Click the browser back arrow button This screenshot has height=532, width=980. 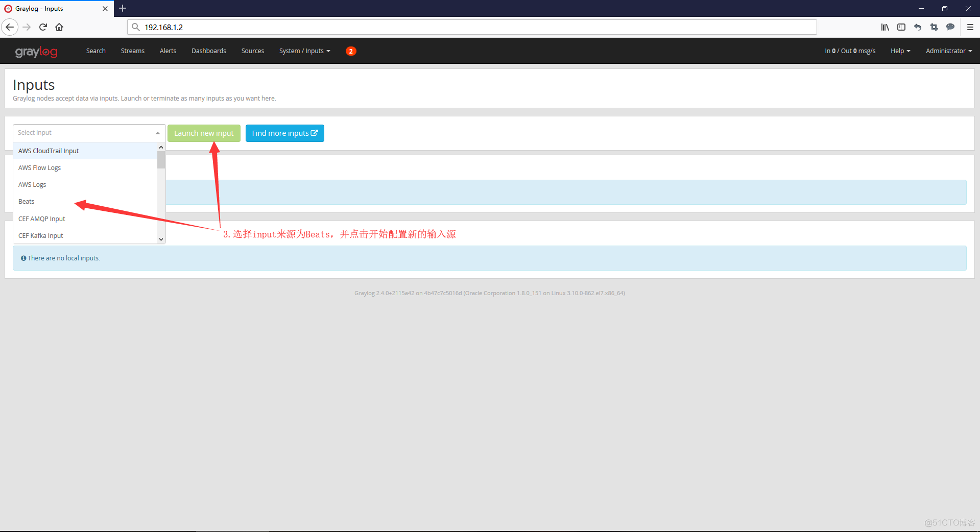(x=10, y=27)
